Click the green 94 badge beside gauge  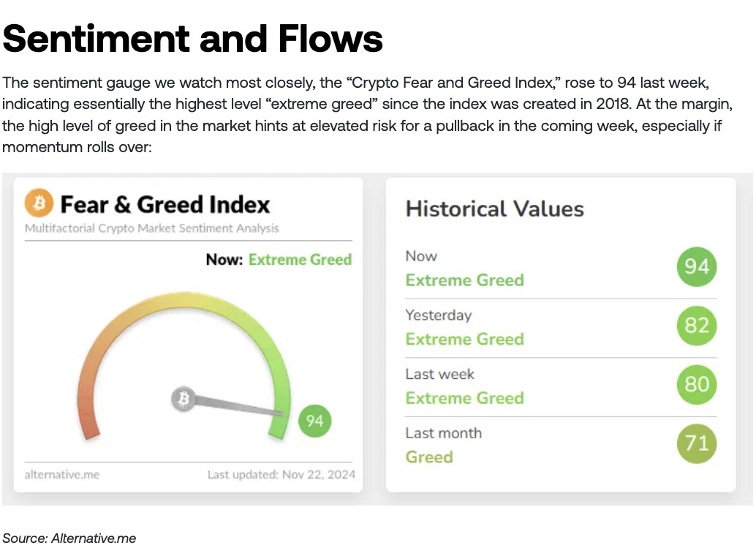click(x=314, y=421)
